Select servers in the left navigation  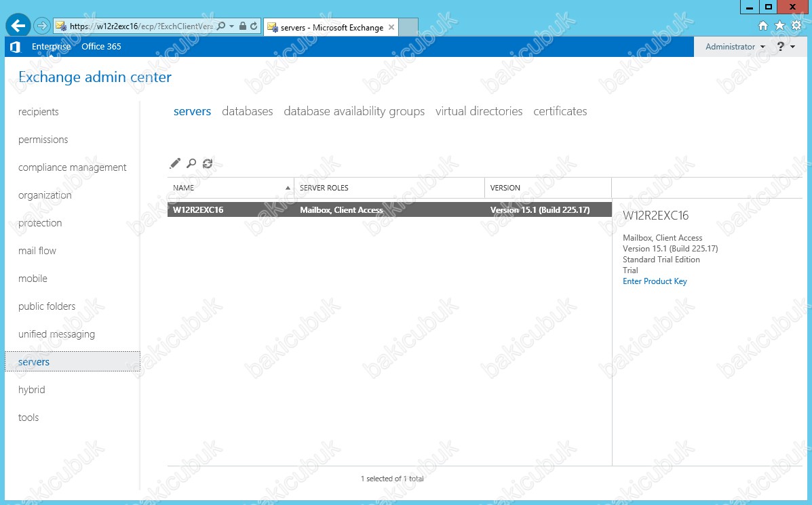[x=73, y=362]
